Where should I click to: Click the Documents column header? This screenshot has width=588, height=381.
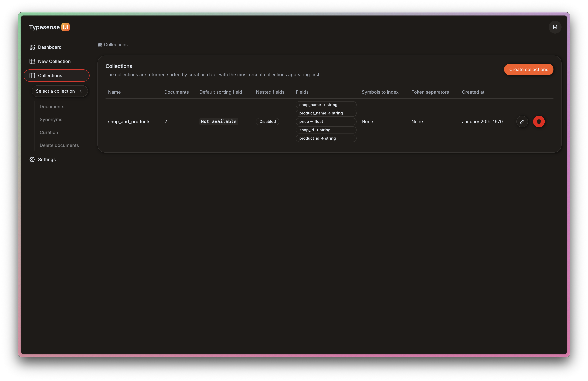click(x=176, y=92)
